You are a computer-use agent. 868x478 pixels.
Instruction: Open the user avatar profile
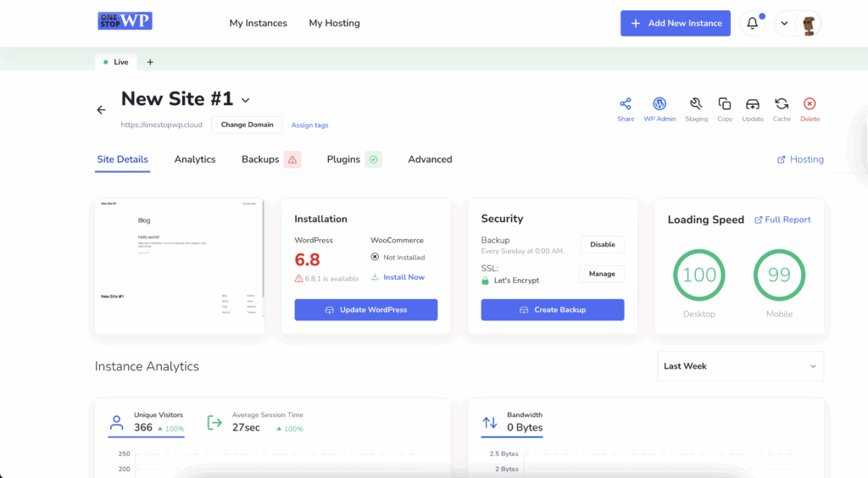click(x=808, y=24)
